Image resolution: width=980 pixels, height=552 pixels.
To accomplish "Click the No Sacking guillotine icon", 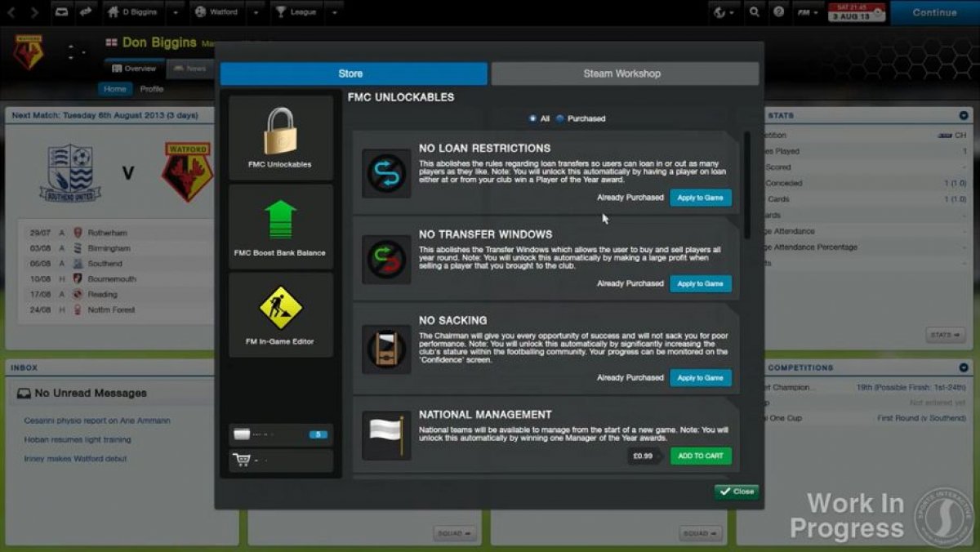I will pos(386,349).
